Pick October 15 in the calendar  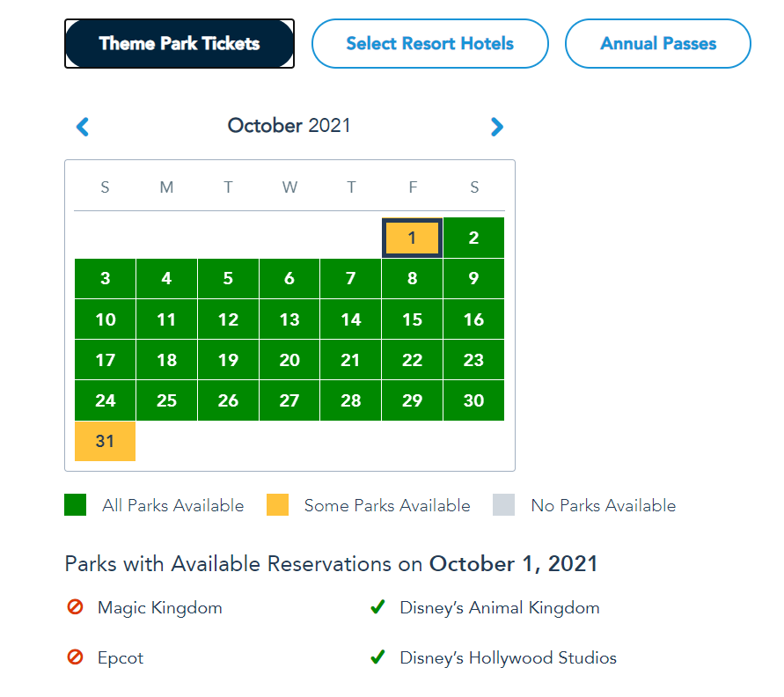412,319
